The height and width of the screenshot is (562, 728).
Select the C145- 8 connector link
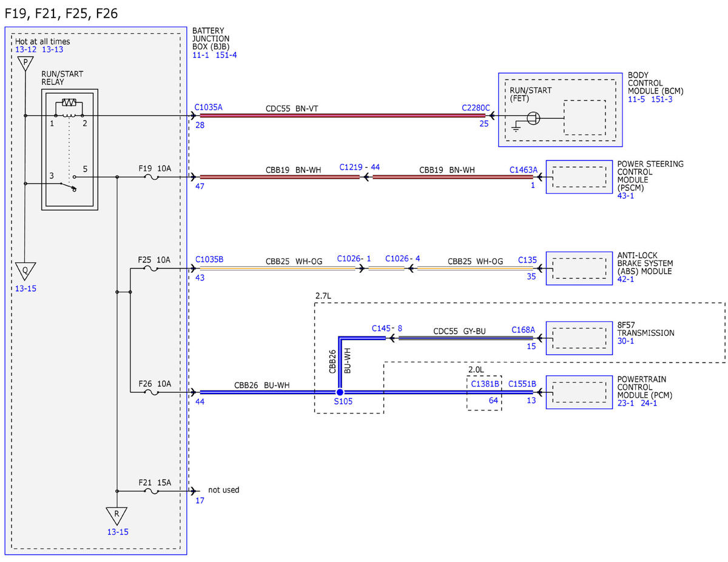tap(387, 328)
